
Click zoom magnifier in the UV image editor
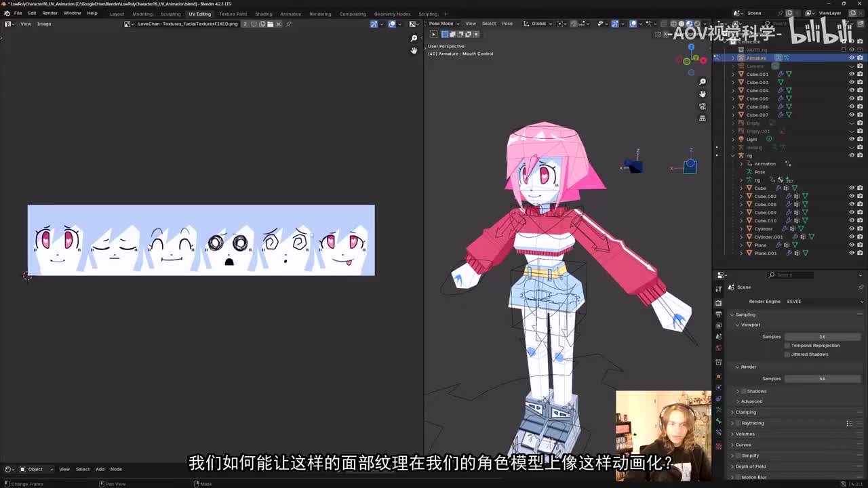[x=414, y=38]
